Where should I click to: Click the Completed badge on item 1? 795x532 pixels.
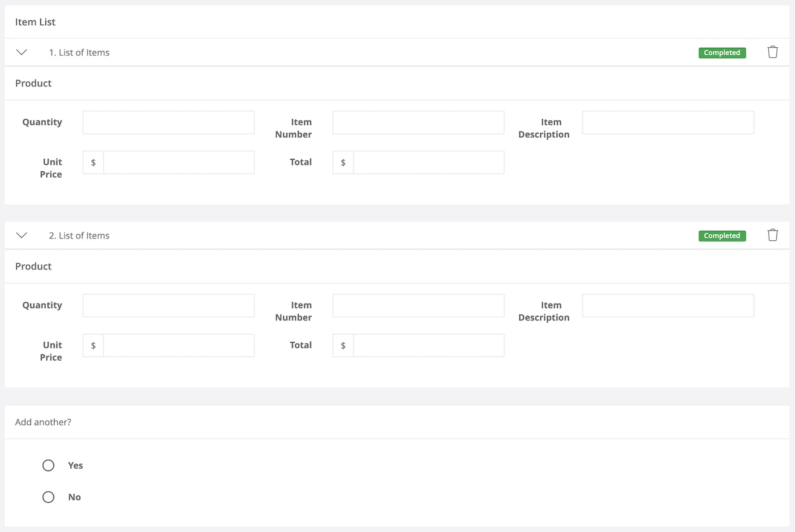point(722,53)
